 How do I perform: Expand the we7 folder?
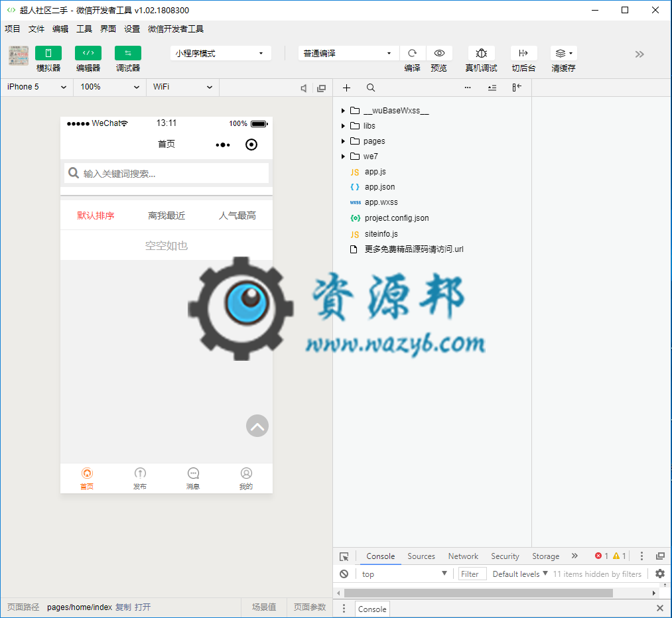(343, 156)
